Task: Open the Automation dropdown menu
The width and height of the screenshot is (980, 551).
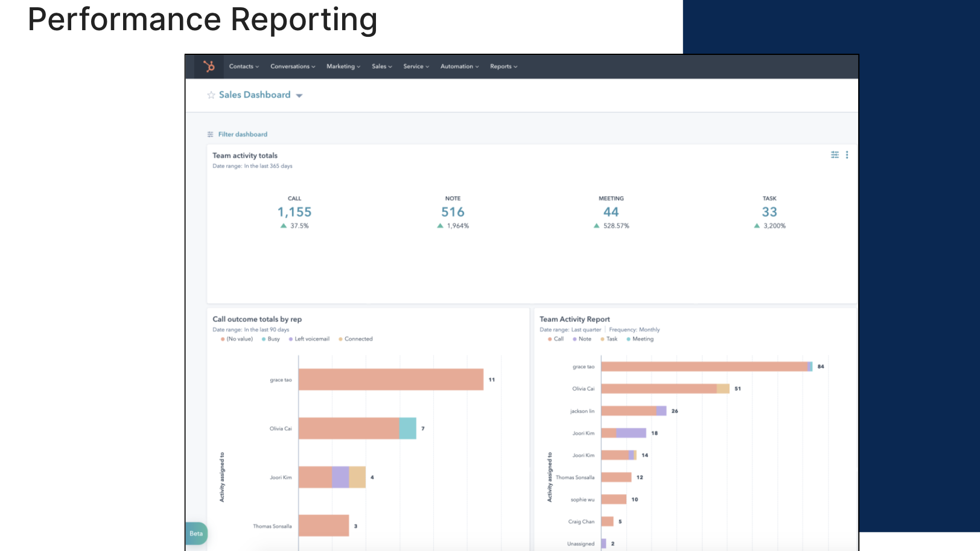Action: (x=459, y=66)
